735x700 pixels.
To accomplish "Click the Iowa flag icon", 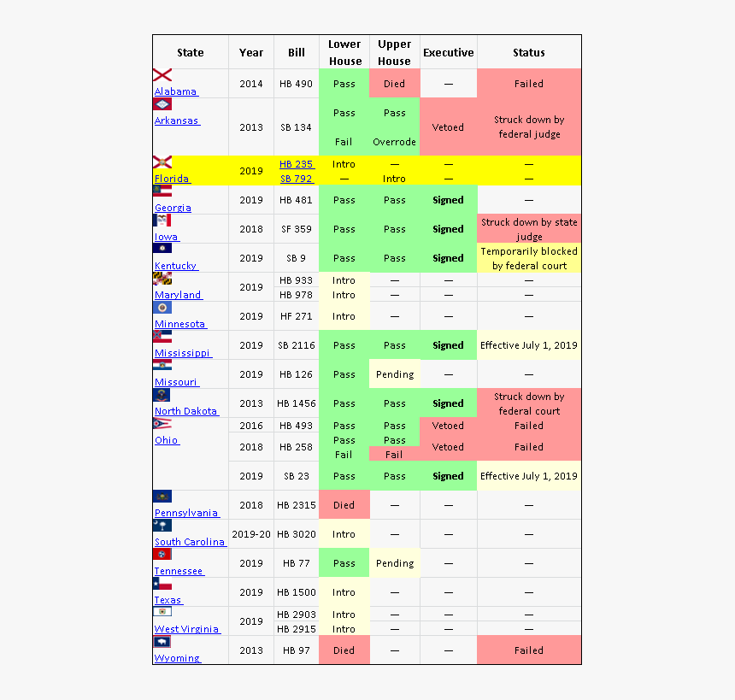I will [162, 220].
